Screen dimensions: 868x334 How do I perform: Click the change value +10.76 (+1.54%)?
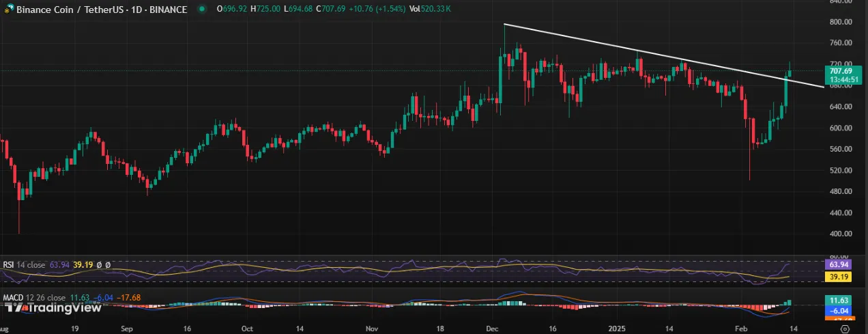[379, 10]
